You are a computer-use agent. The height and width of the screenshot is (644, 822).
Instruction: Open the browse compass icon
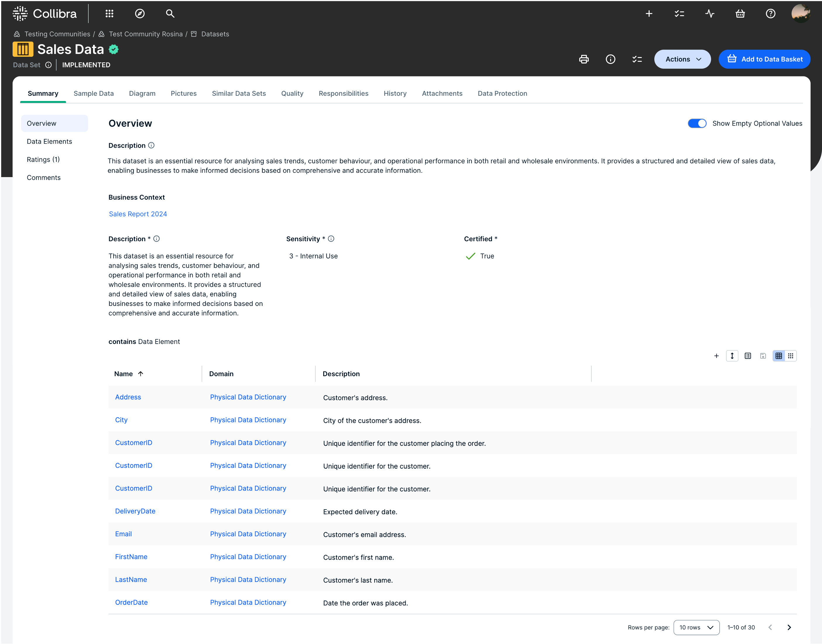pos(140,13)
